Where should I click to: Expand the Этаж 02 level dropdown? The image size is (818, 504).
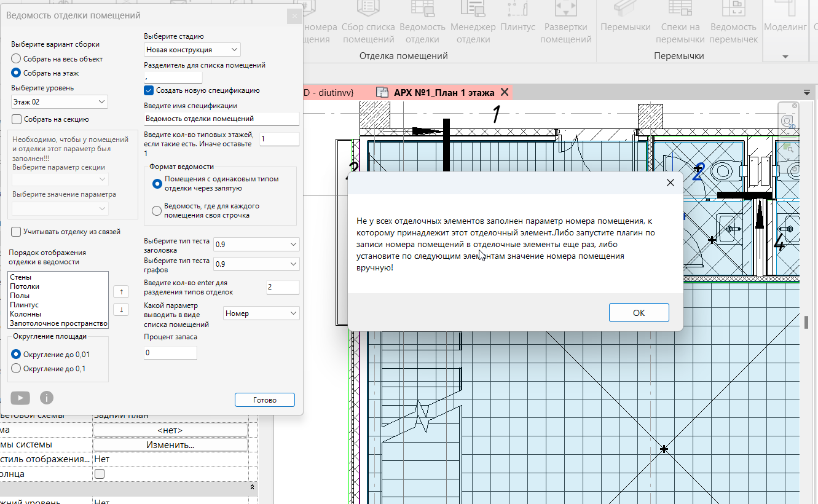60,102
